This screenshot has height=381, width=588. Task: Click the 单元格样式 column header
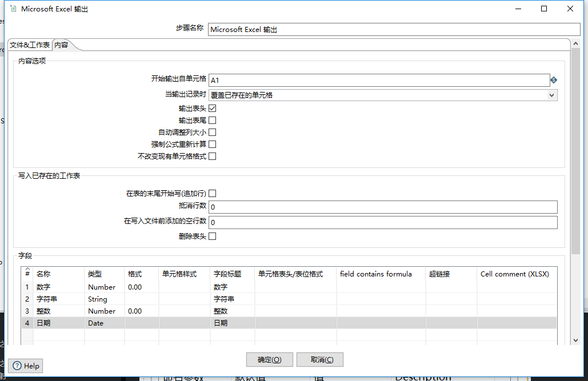[x=185, y=274]
